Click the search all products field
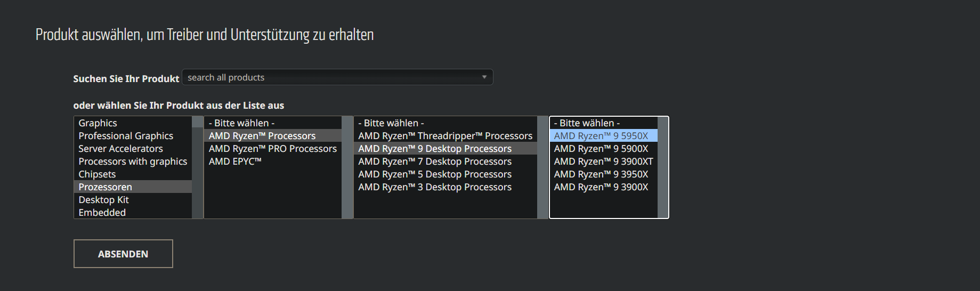This screenshot has width=980, height=291. point(330,77)
